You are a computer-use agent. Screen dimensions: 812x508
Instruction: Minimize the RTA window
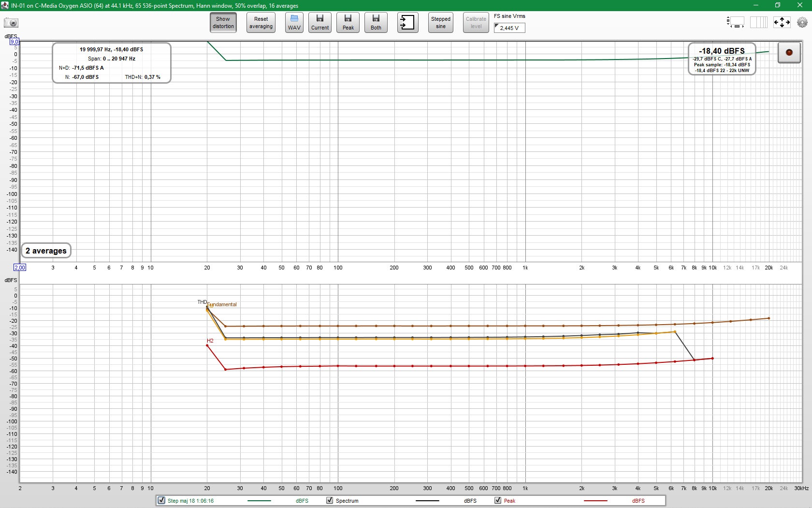pos(755,5)
